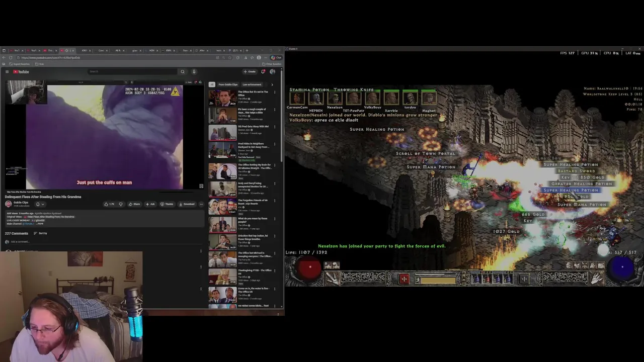Image resolution: width=644 pixels, height=362 pixels.
Task: Select the right-click skill icon in Diablo
Action: tap(597, 278)
